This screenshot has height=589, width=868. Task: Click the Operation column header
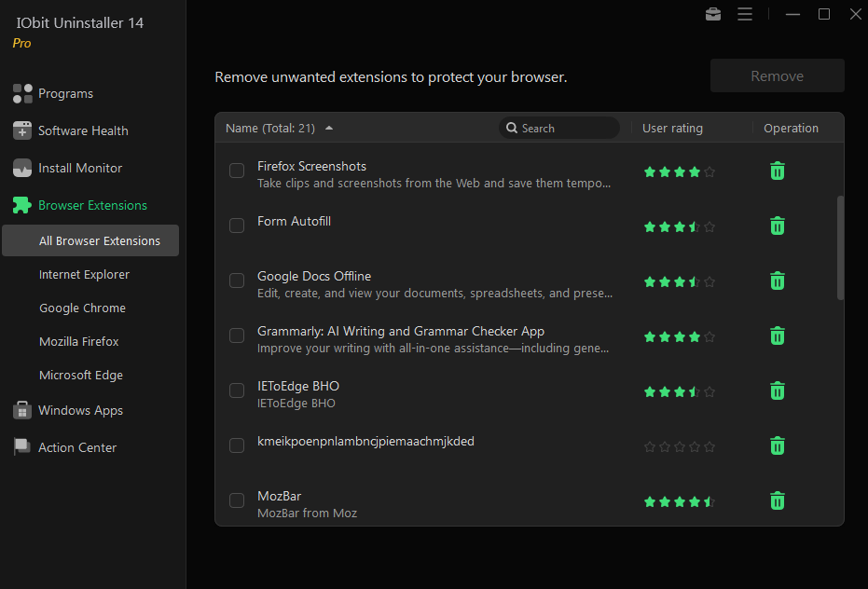[x=791, y=129]
